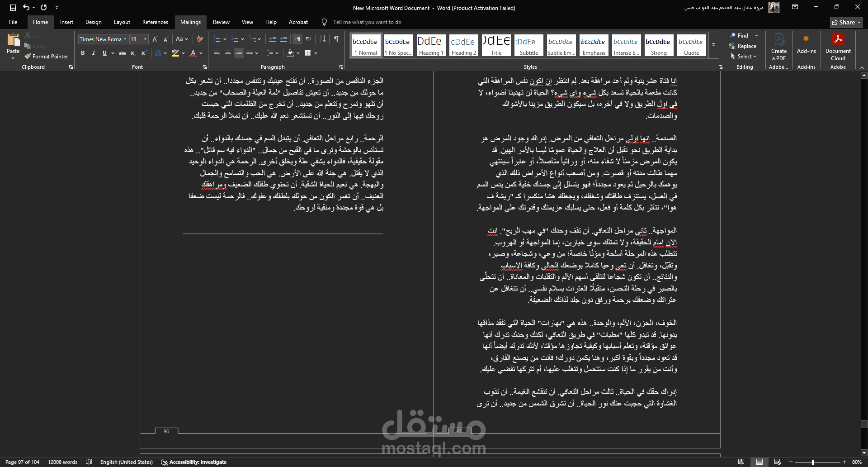Click the text highlight color button
Image resolution: width=868 pixels, height=467 pixels.
[x=175, y=53]
